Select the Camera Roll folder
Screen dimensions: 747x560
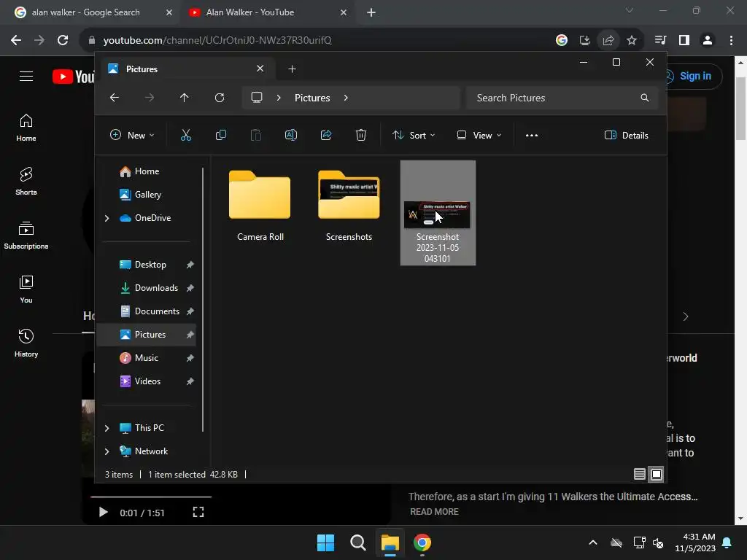click(x=260, y=206)
